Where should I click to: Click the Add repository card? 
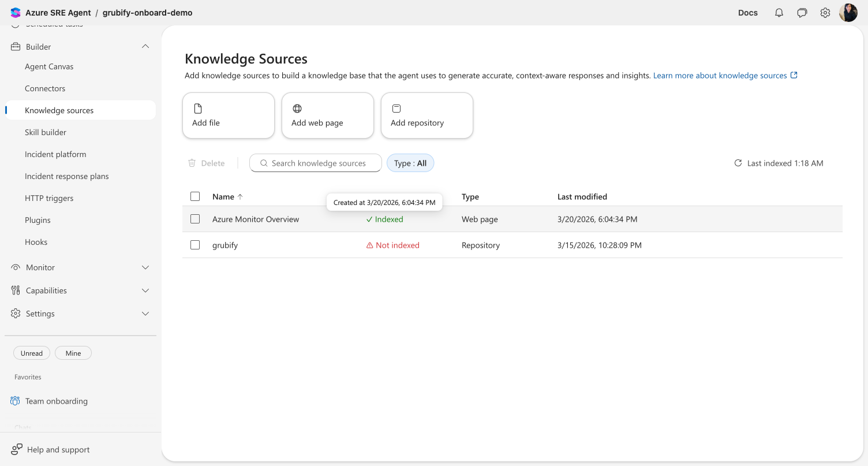click(x=427, y=115)
